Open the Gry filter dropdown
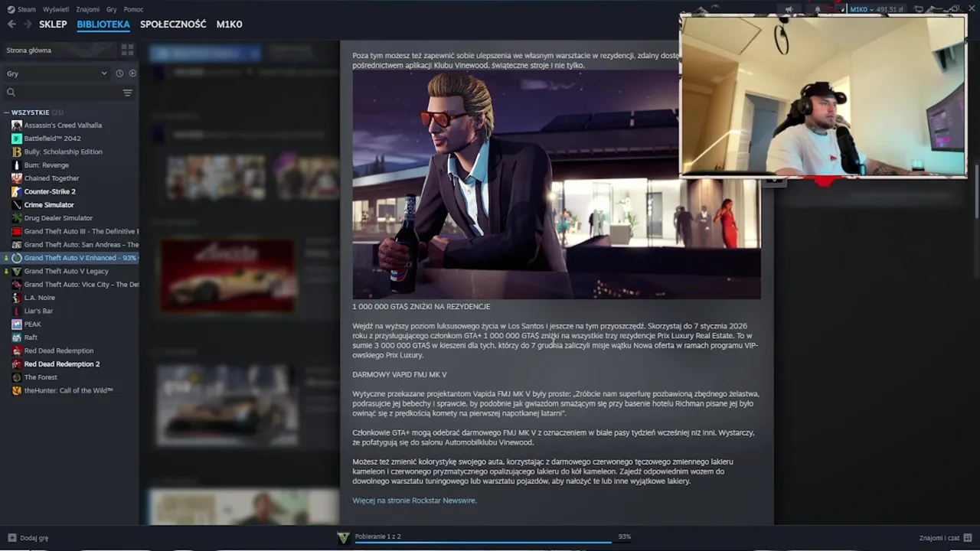Image resolution: width=980 pixels, height=551 pixels. pyautogui.click(x=57, y=73)
